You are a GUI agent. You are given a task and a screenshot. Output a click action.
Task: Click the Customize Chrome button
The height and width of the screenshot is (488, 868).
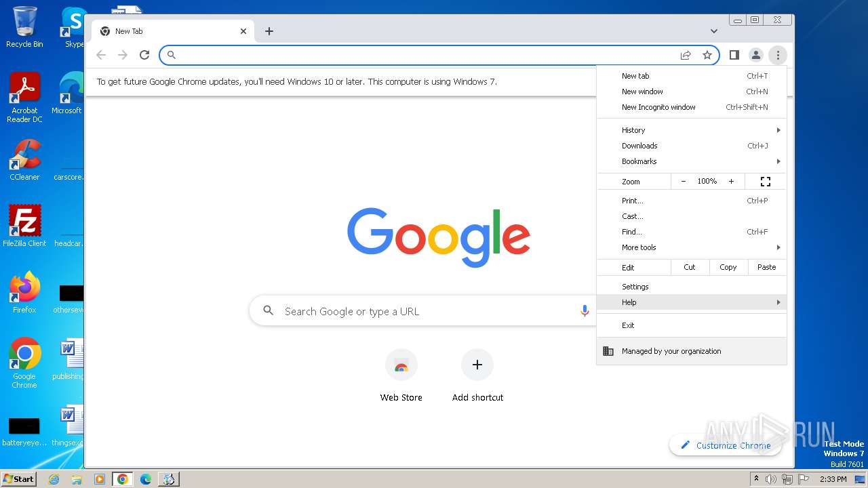click(726, 445)
